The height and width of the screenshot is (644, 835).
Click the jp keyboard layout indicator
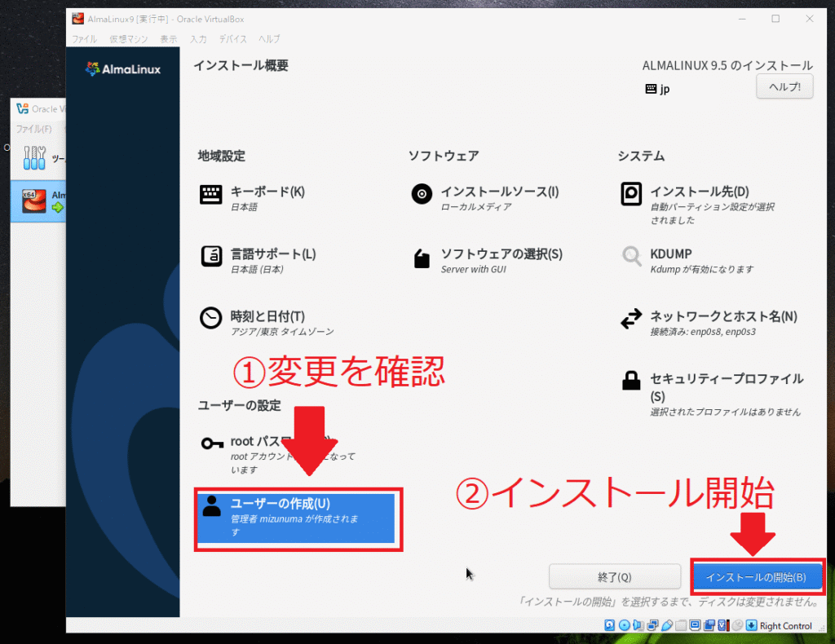pos(658,89)
